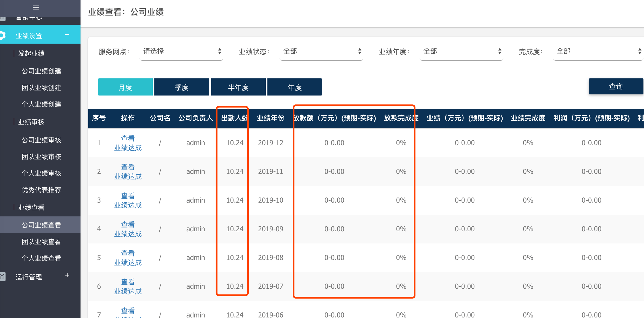Expand the 运行管理 menu section
The image size is (644, 318).
pyautogui.click(x=67, y=275)
